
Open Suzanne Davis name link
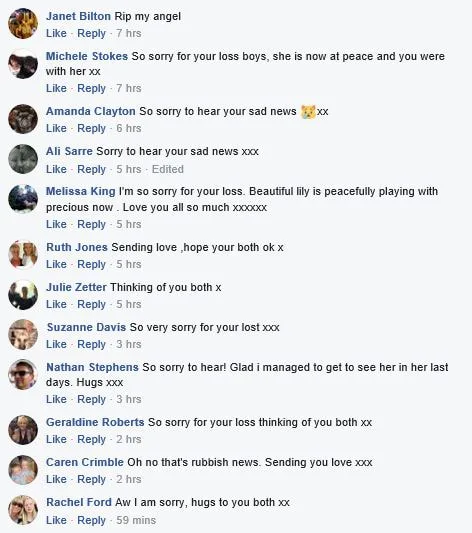[86, 327]
